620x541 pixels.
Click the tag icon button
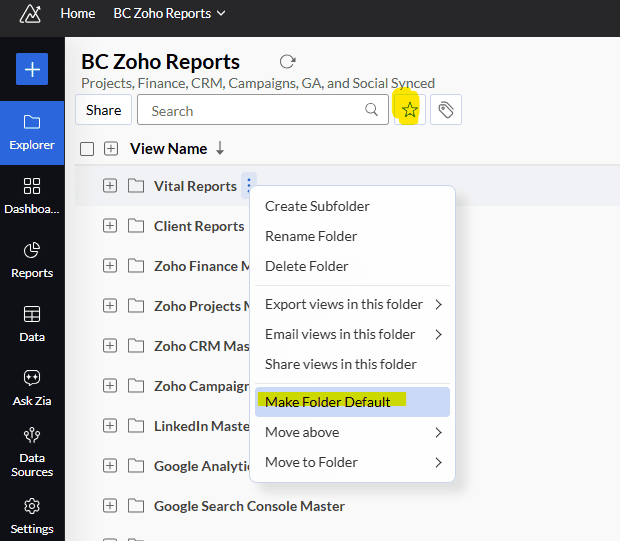tap(446, 110)
